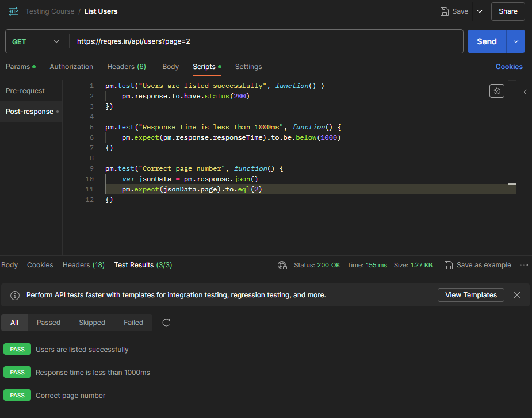Select the Pre-request script section
This screenshot has height=418, width=532.
point(25,91)
